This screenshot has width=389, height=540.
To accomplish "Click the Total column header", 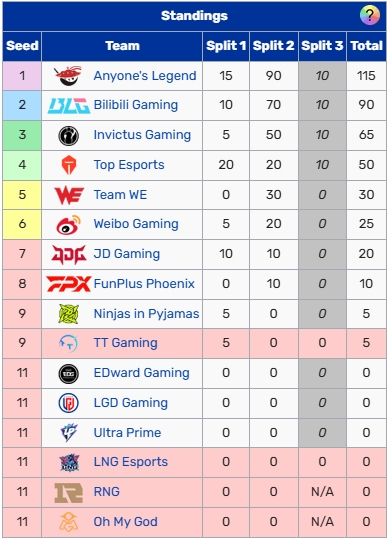I will click(367, 46).
